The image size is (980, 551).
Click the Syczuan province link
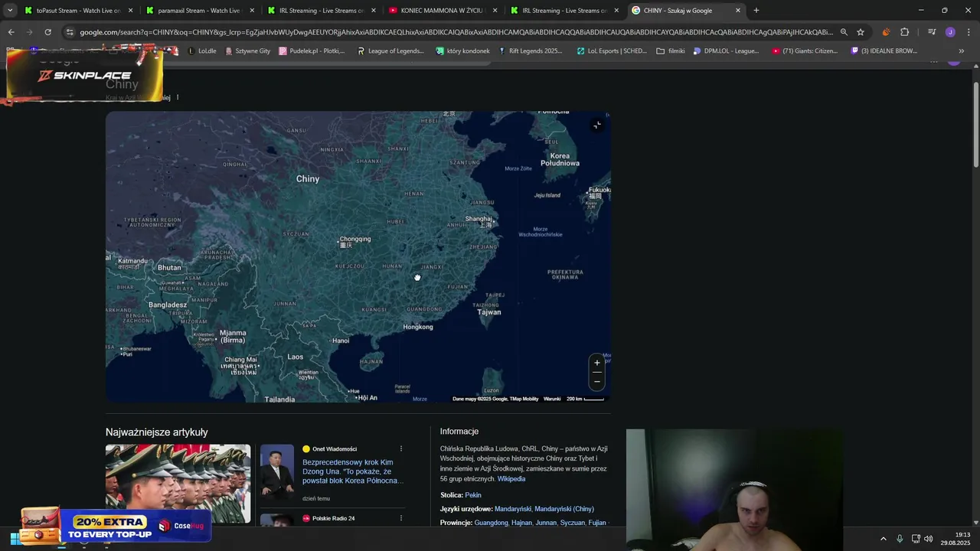tap(573, 523)
